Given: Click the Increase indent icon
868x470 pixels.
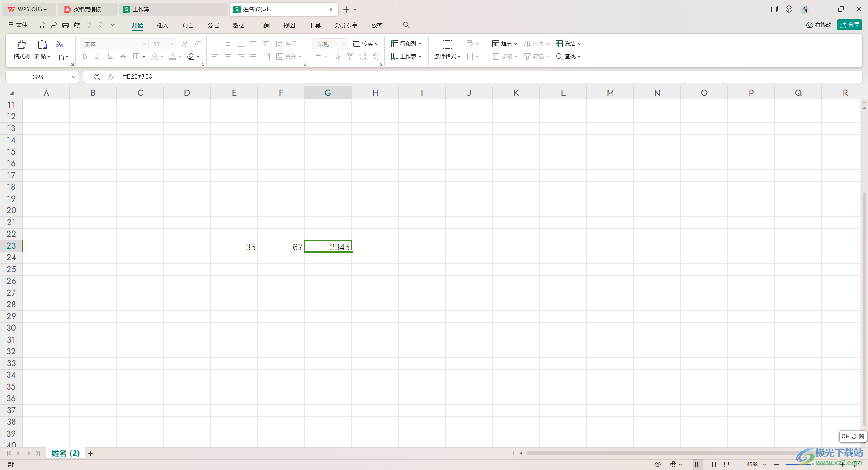Looking at the screenshot, I should pyautogui.click(x=266, y=44).
